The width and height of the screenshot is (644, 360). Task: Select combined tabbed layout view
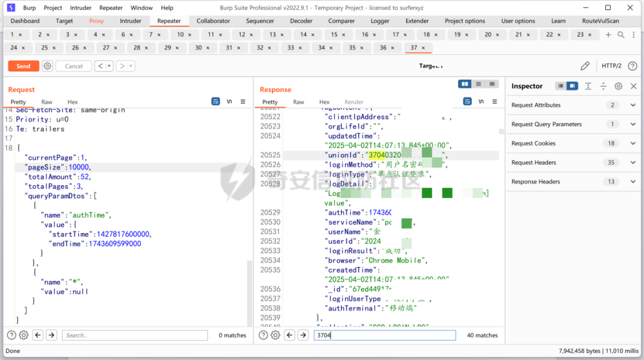pos(492,84)
